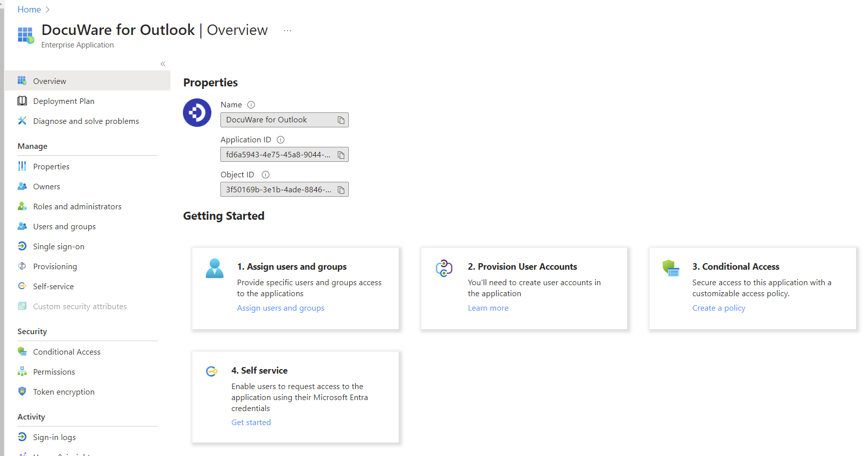Click the Enterprise Application grid icon

pos(25,35)
